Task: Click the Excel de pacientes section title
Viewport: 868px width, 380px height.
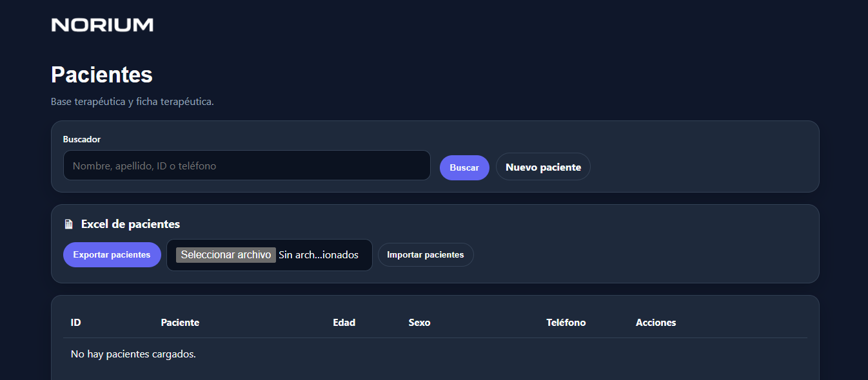Action: click(130, 224)
